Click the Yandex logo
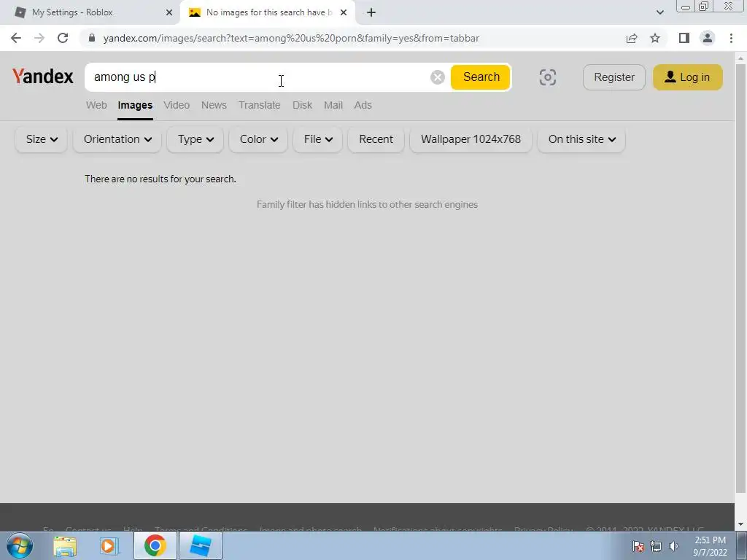Screen dimensions: 747x560 point(43,76)
